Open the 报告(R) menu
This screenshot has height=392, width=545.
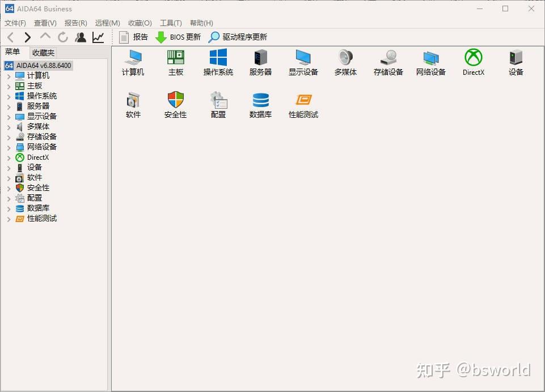click(x=76, y=23)
